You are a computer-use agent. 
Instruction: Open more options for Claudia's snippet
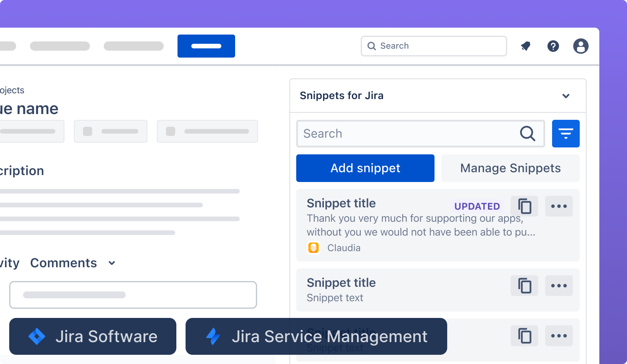pos(559,206)
